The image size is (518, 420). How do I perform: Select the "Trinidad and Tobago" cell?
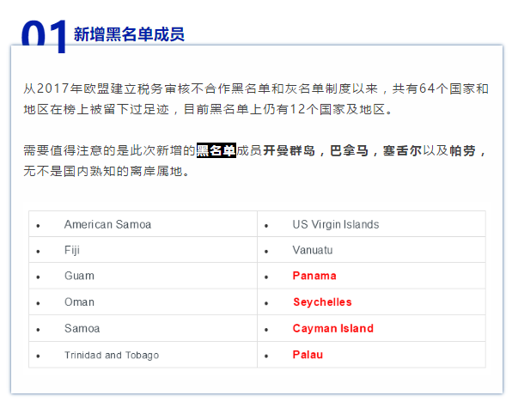tap(111, 355)
